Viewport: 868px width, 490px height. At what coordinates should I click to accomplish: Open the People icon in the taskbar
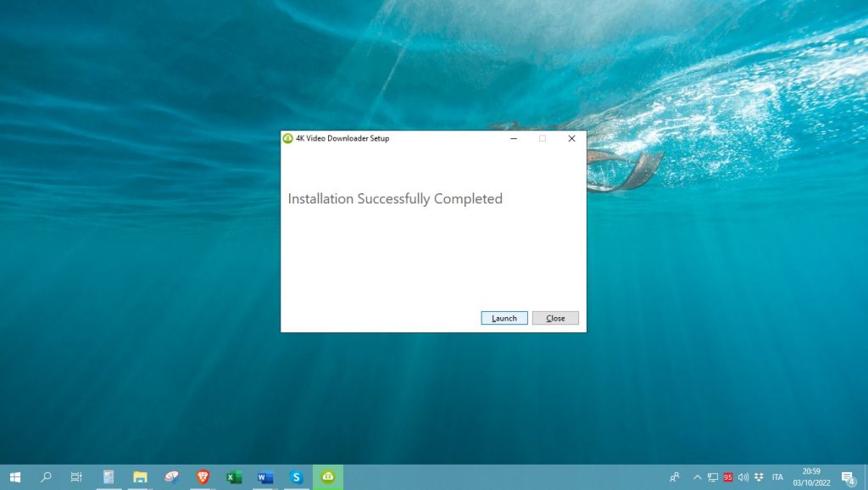point(675,477)
